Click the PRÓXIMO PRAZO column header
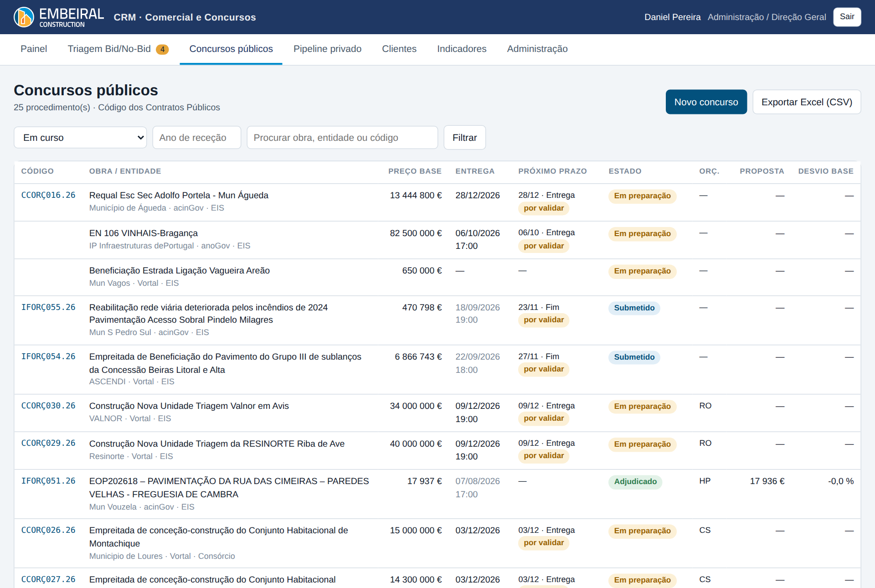The height and width of the screenshot is (588, 875). [x=552, y=171]
